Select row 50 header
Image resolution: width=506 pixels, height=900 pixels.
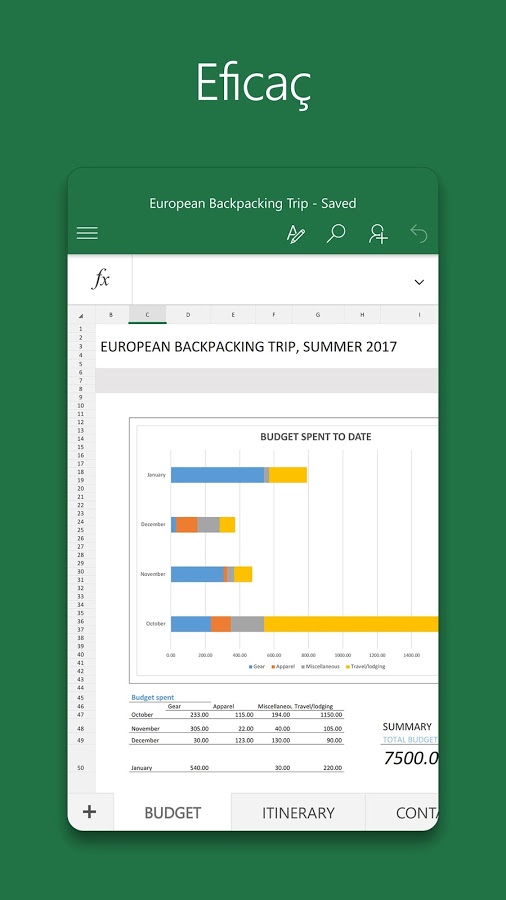[81, 767]
